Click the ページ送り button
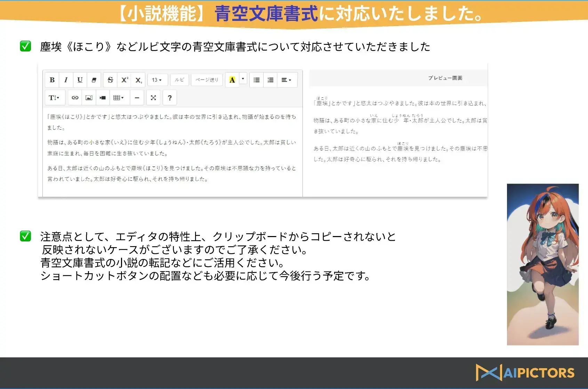 point(207,80)
